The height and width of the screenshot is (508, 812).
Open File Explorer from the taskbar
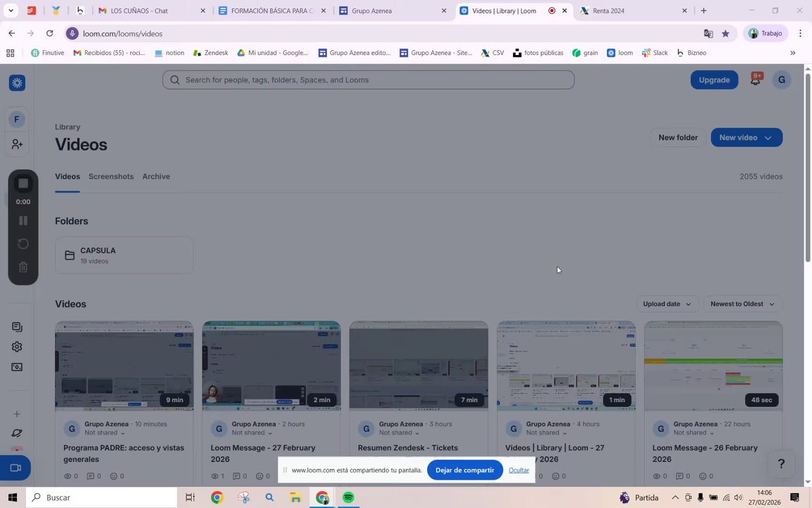(296, 497)
